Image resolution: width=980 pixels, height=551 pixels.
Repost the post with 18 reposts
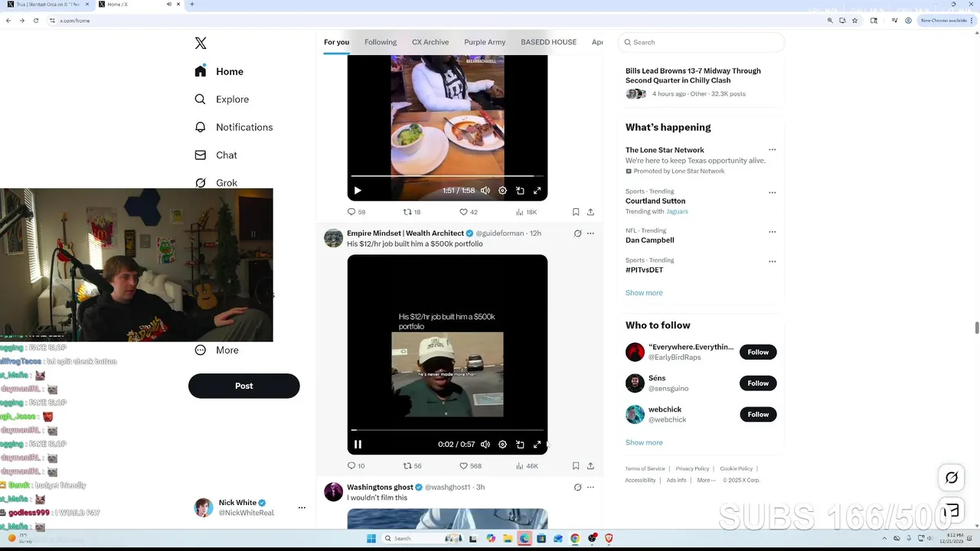[x=412, y=212]
